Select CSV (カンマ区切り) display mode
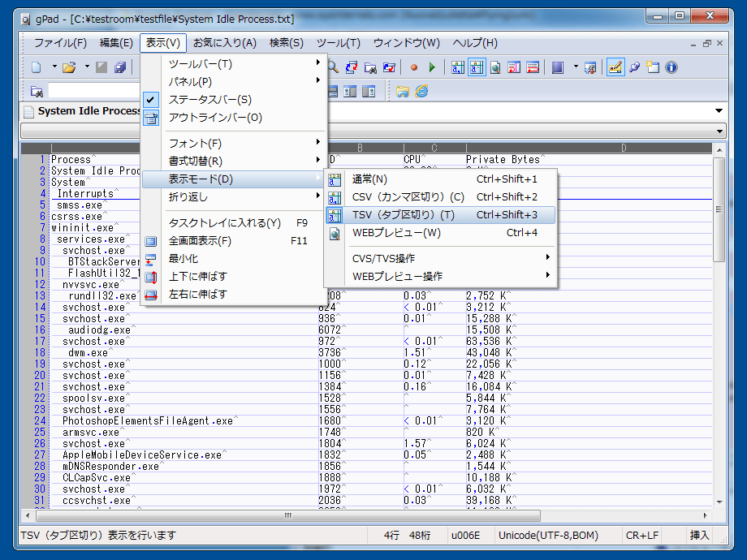This screenshot has height=560, width=747. (441, 197)
